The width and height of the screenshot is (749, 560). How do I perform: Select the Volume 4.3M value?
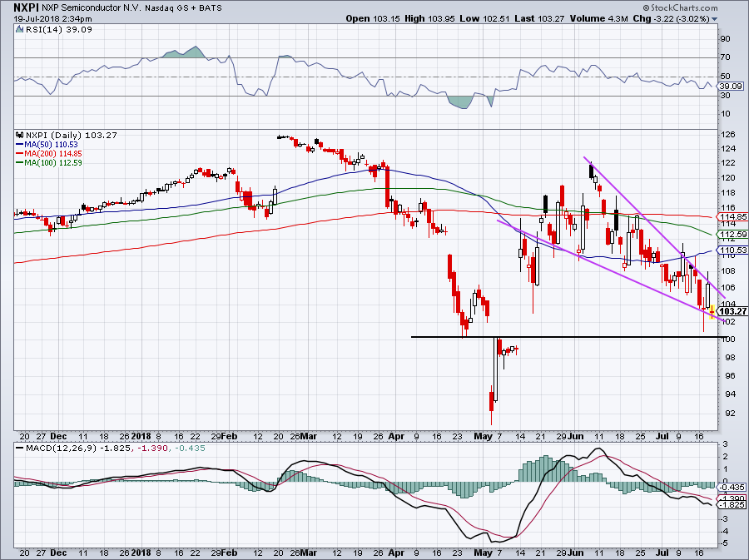click(x=598, y=18)
